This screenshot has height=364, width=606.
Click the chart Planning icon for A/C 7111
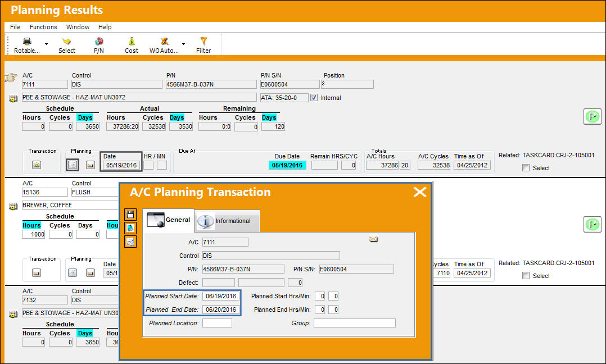pyautogui.click(x=73, y=165)
